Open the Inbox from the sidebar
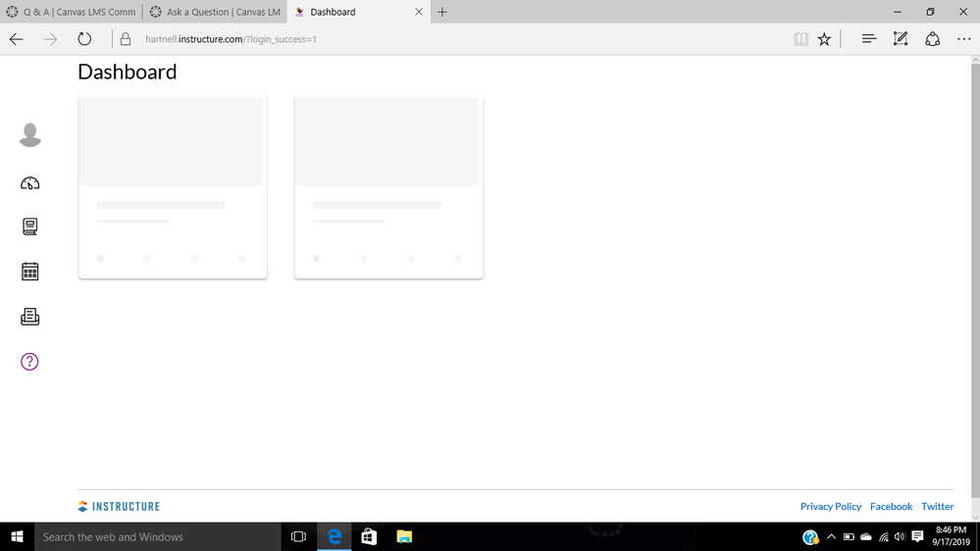Image resolution: width=980 pixels, height=551 pixels. pos(30,317)
